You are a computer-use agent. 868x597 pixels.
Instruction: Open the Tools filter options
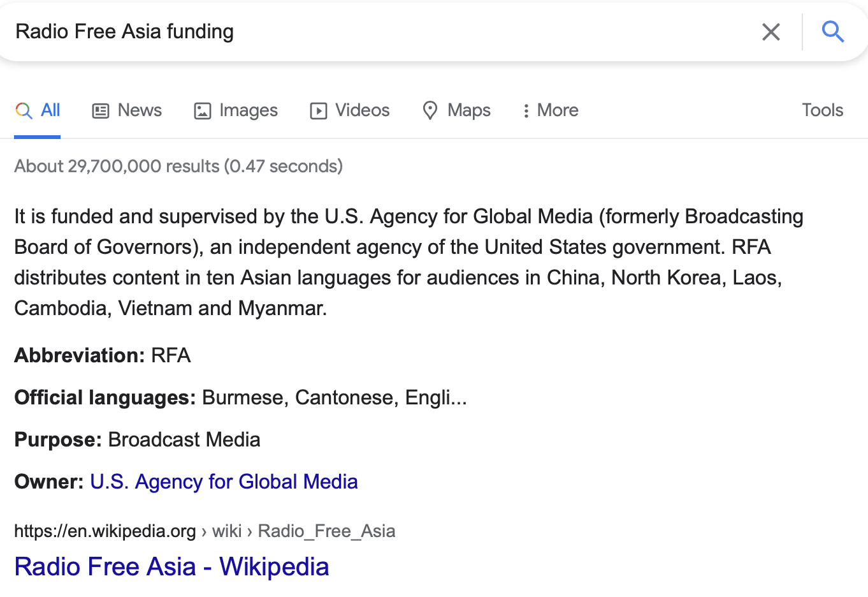[822, 110]
